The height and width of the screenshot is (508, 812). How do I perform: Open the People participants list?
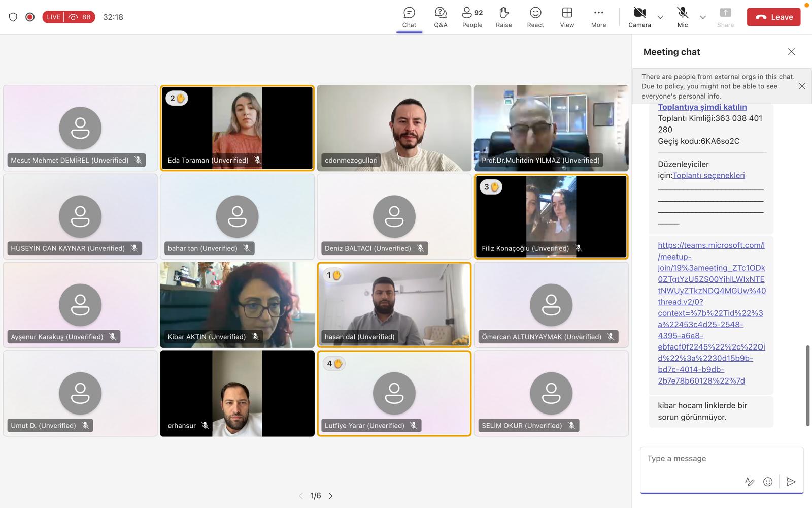pos(472,17)
